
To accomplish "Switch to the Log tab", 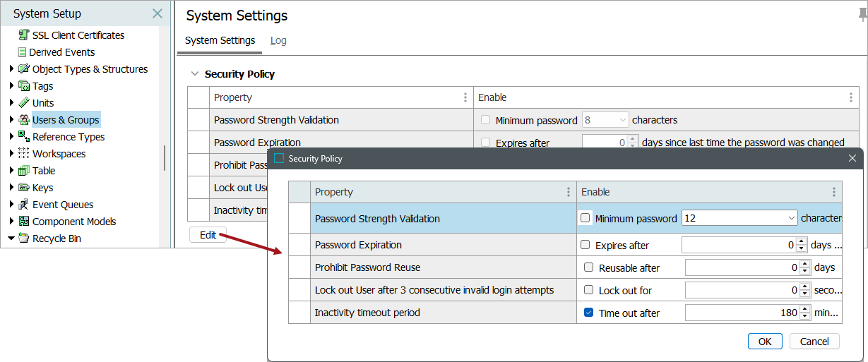I will point(278,40).
